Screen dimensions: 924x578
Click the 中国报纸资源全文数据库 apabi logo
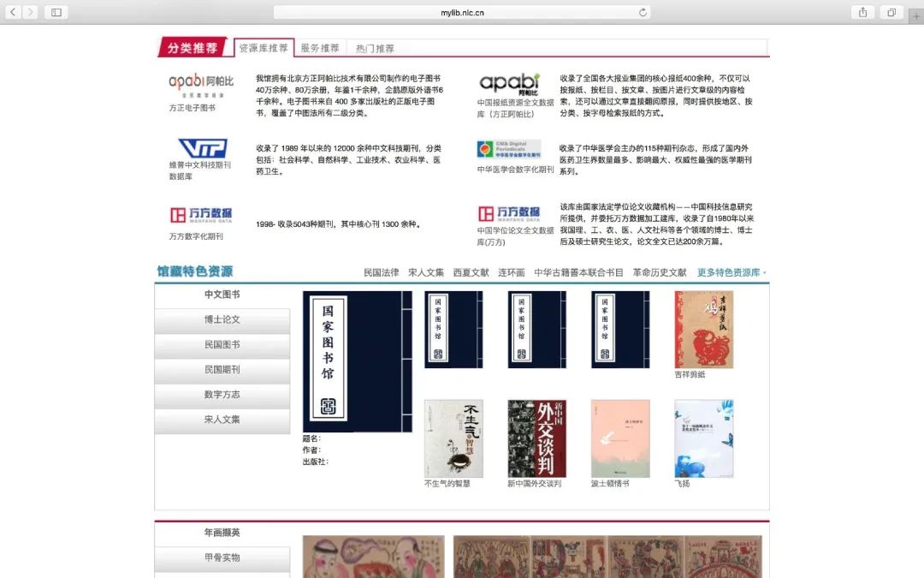511,83
